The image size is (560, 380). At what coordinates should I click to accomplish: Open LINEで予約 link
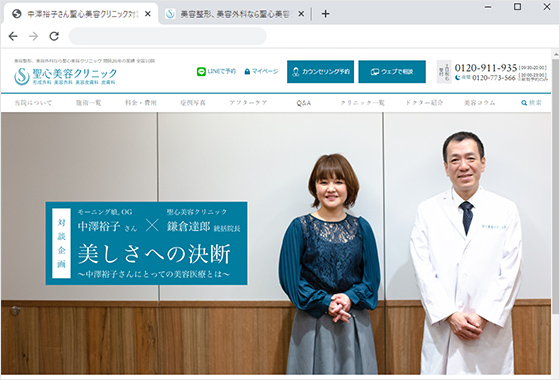coord(216,71)
